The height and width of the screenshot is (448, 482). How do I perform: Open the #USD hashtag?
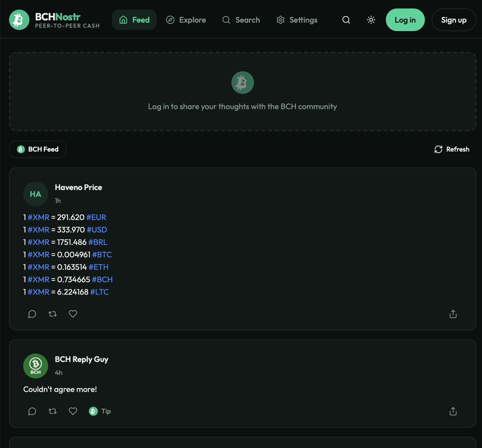point(97,230)
